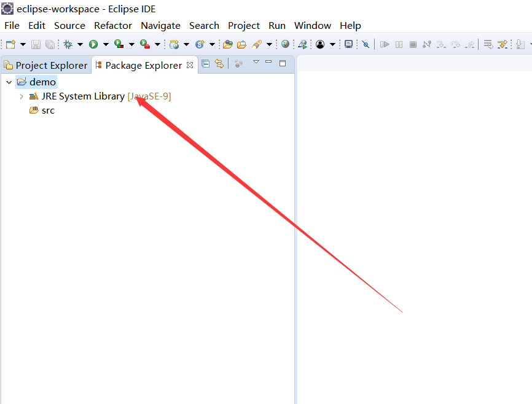Click the Next Annotation toolbar icon
Image resolution: width=532 pixels, height=404 pixels.
(520, 44)
